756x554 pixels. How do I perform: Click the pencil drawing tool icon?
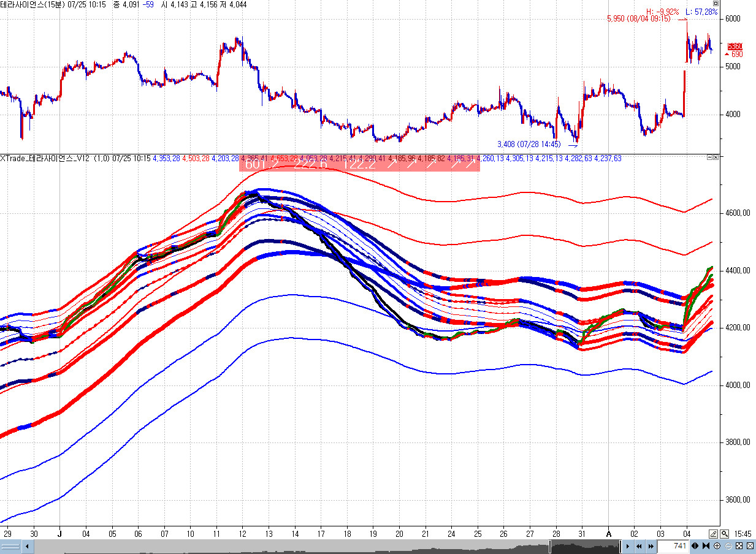pos(714,534)
